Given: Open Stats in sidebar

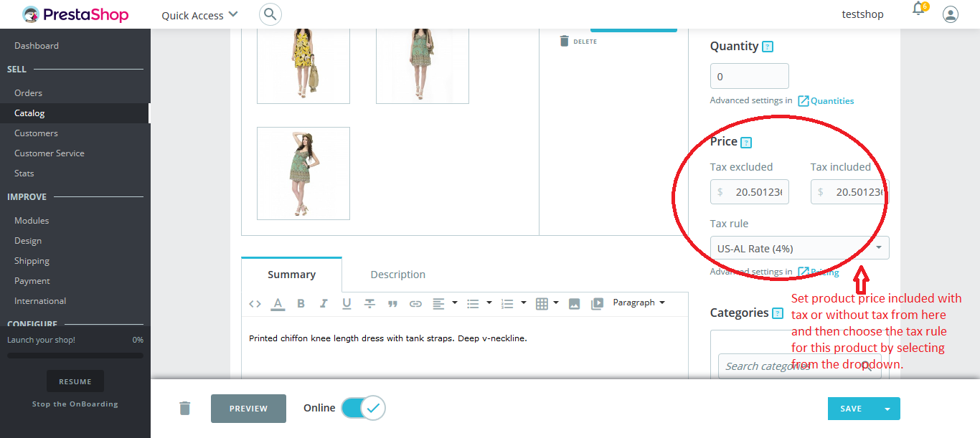Looking at the screenshot, I should click(x=24, y=173).
